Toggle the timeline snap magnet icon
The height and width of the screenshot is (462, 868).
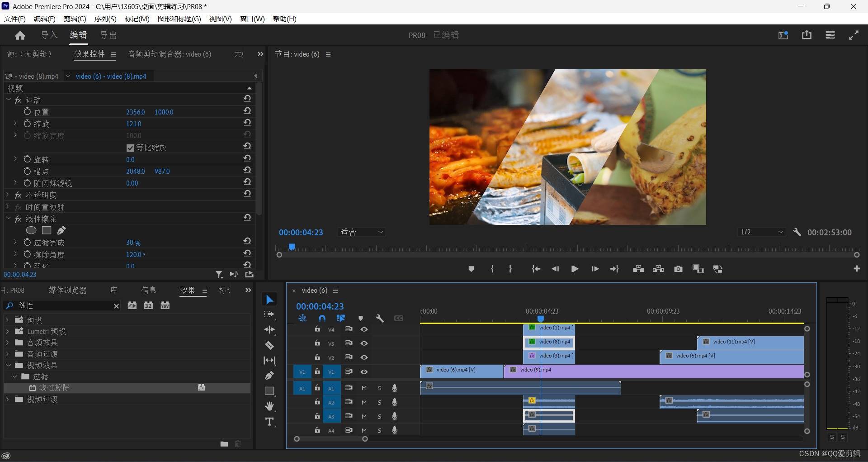322,319
